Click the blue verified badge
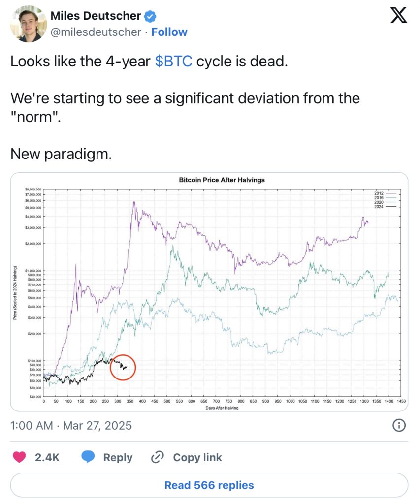The image size is (420, 504). tap(150, 16)
